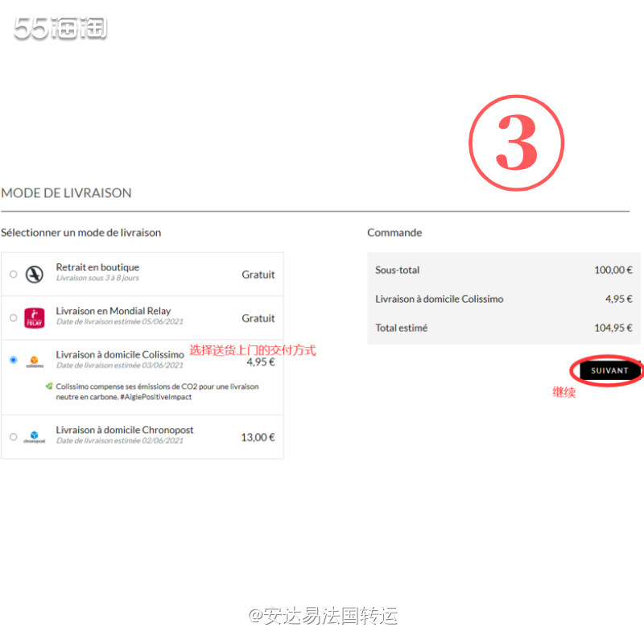Select the Livraison à domicile Chronopost radio button
Viewport: 644px width, 644px height.
[13, 436]
